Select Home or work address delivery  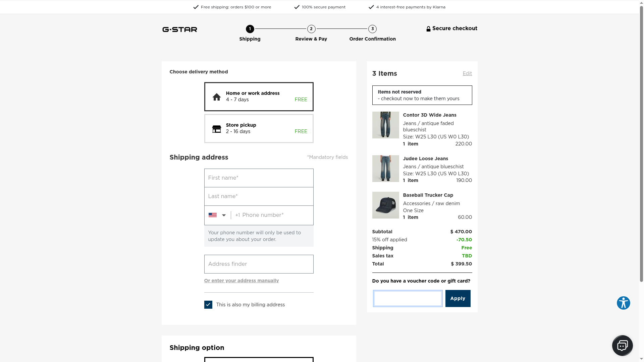coord(259,97)
